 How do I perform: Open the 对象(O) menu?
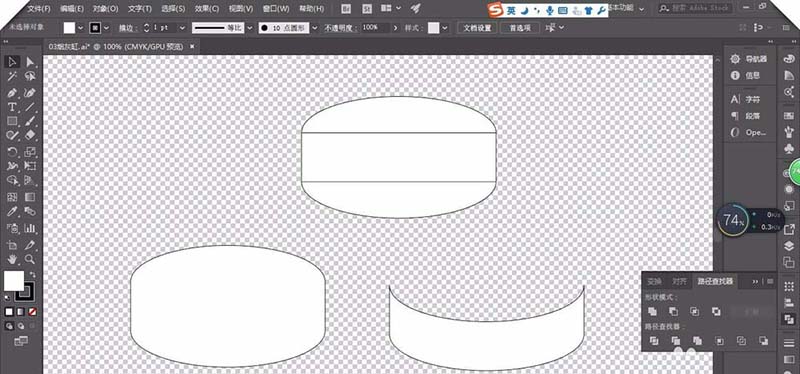[x=106, y=9]
